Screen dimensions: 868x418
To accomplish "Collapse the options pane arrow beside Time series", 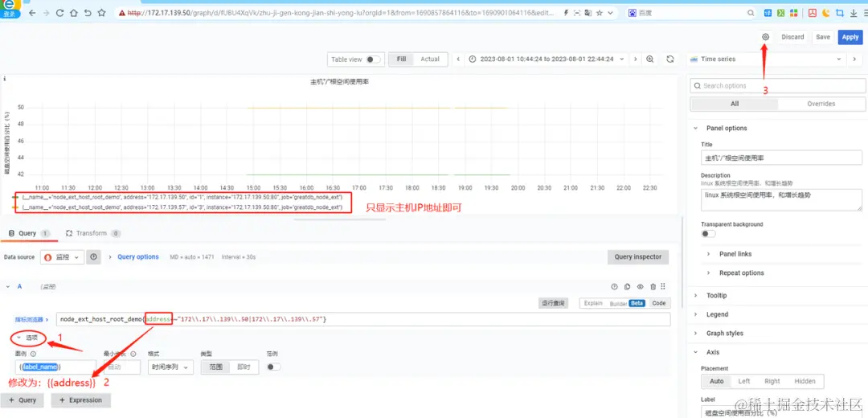I will tap(854, 59).
